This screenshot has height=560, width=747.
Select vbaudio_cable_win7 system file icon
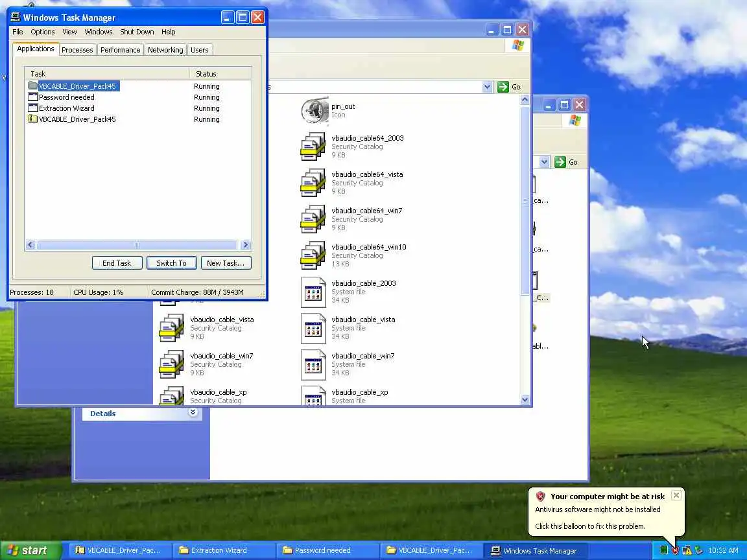(x=313, y=364)
